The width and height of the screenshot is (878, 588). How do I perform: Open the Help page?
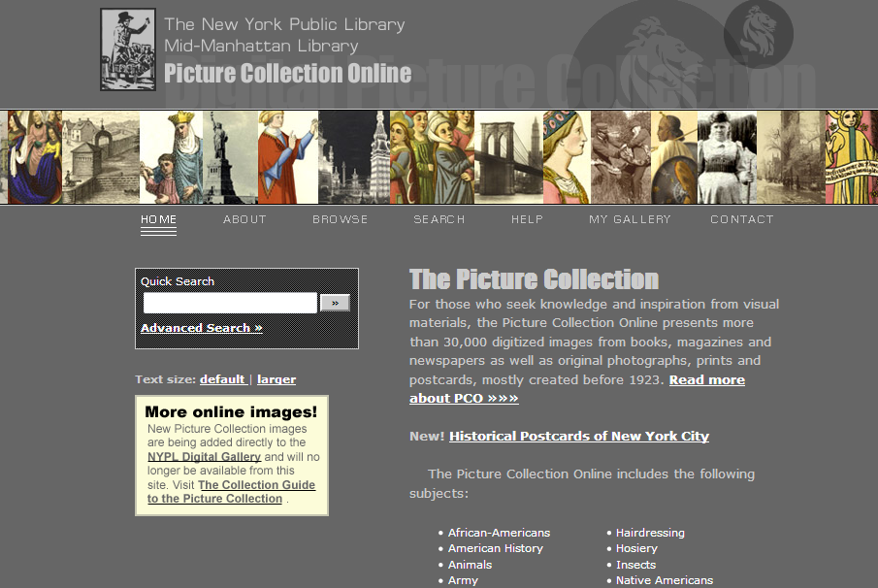click(527, 219)
